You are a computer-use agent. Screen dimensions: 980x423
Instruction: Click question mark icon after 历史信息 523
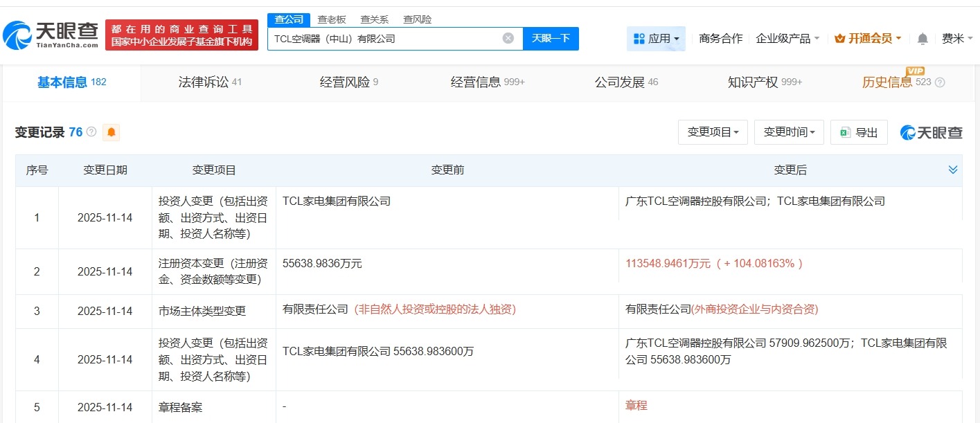[x=939, y=82]
